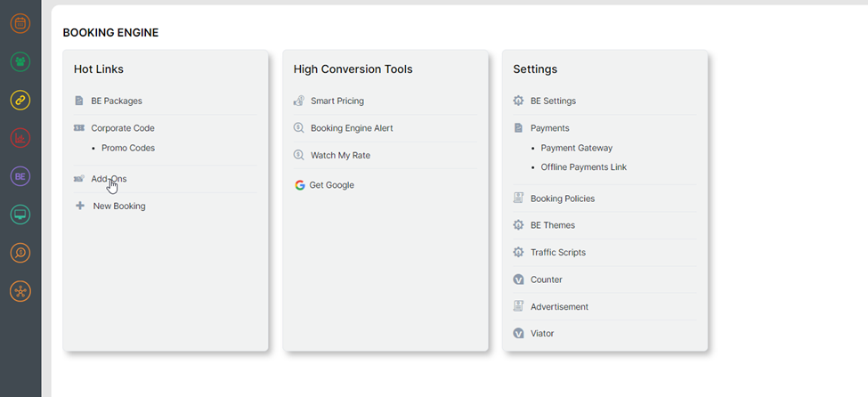
Task: Open the orange network hub sidebar icon
Action: 20,291
